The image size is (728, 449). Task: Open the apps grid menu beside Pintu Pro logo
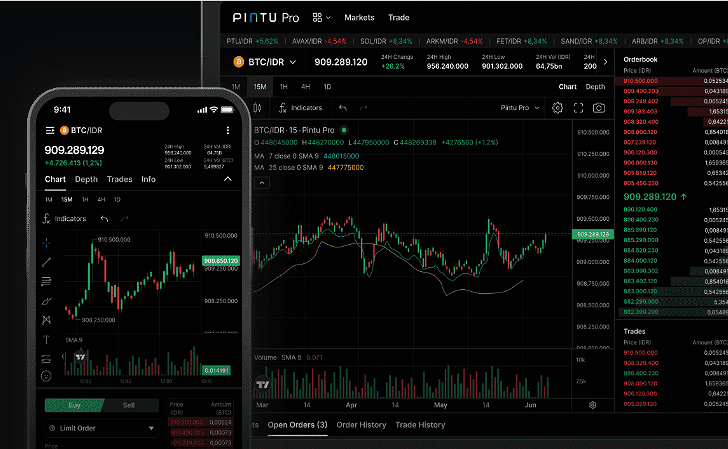[x=321, y=18]
